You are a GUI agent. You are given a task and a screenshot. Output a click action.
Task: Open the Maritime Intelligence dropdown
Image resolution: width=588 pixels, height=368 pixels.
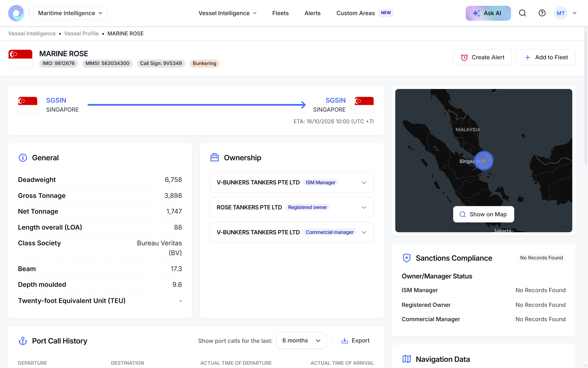[70, 13]
